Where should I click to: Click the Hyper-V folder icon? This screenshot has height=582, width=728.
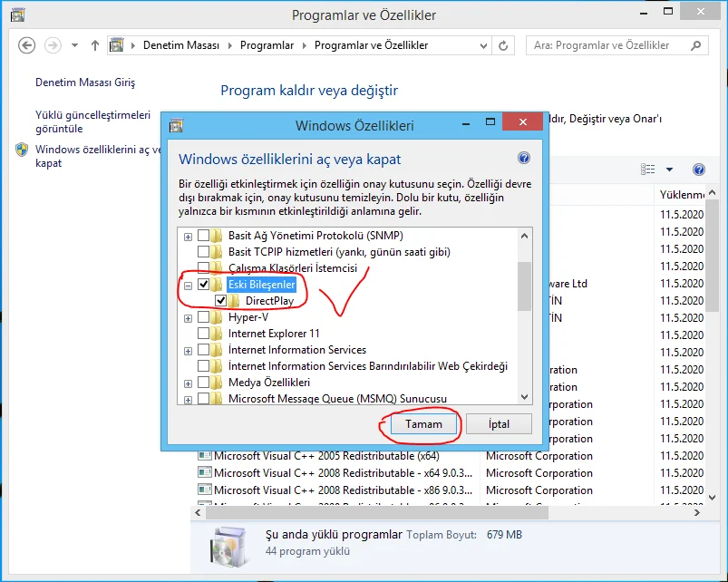click(x=217, y=317)
